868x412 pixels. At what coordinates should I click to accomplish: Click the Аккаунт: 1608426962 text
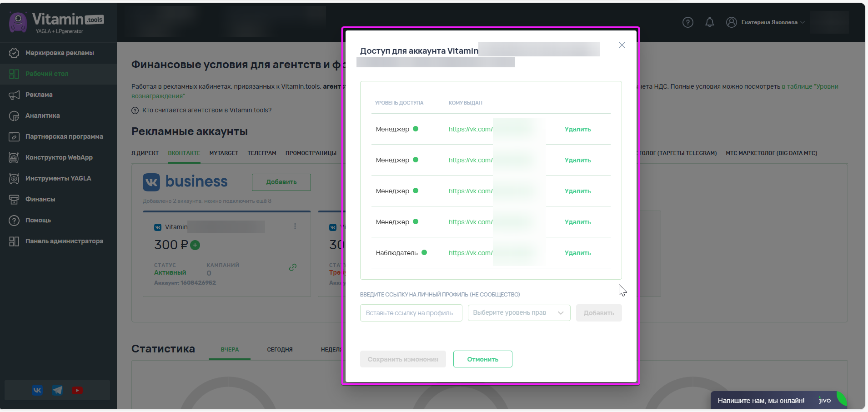pos(185,283)
